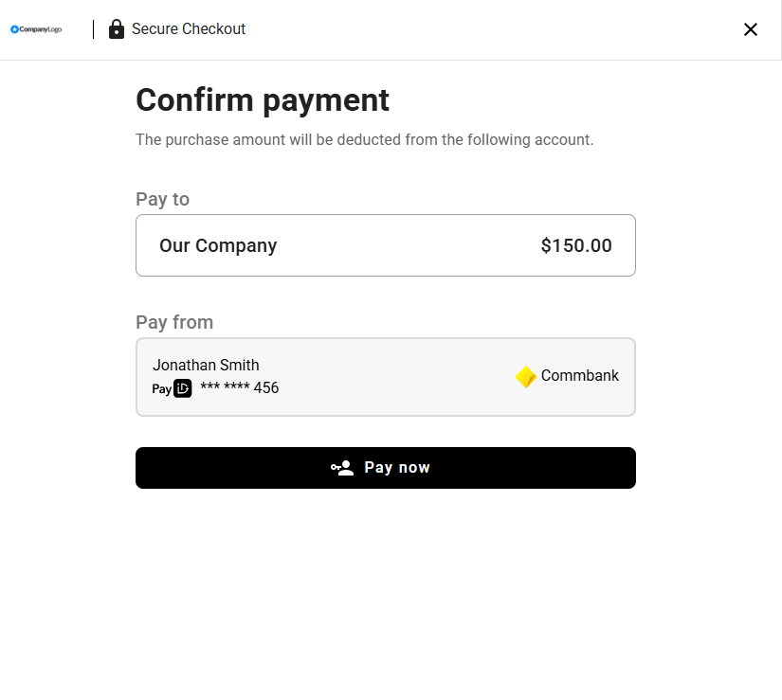Image resolution: width=782 pixels, height=700 pixels.
Task: Click the Pay to label
Action: (x=163, y=199)
